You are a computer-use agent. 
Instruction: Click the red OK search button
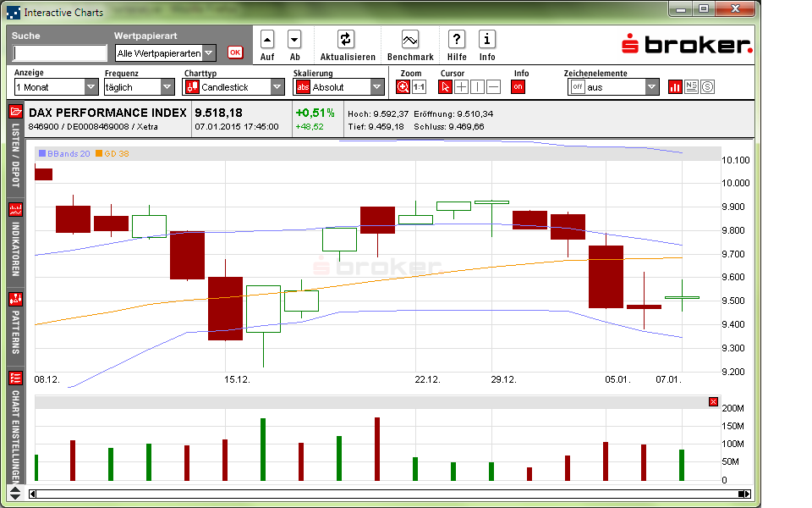tap(235, 52)
